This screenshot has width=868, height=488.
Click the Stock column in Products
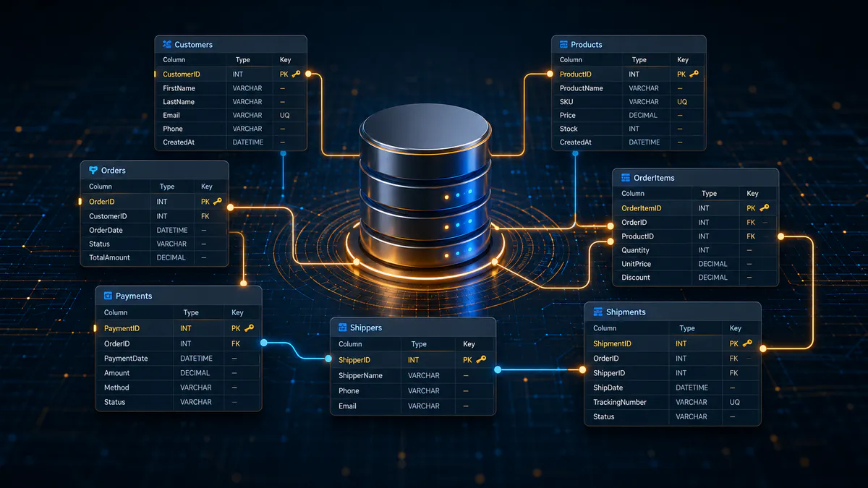[569, 129]
